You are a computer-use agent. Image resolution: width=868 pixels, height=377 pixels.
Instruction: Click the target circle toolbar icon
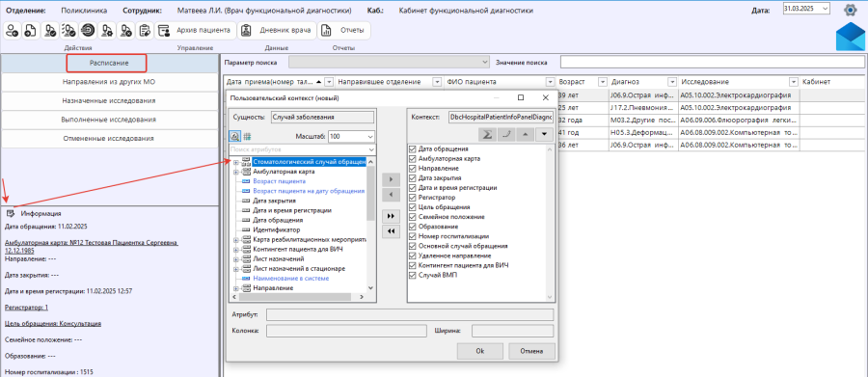pyautogui.click(x=88, y=31)
